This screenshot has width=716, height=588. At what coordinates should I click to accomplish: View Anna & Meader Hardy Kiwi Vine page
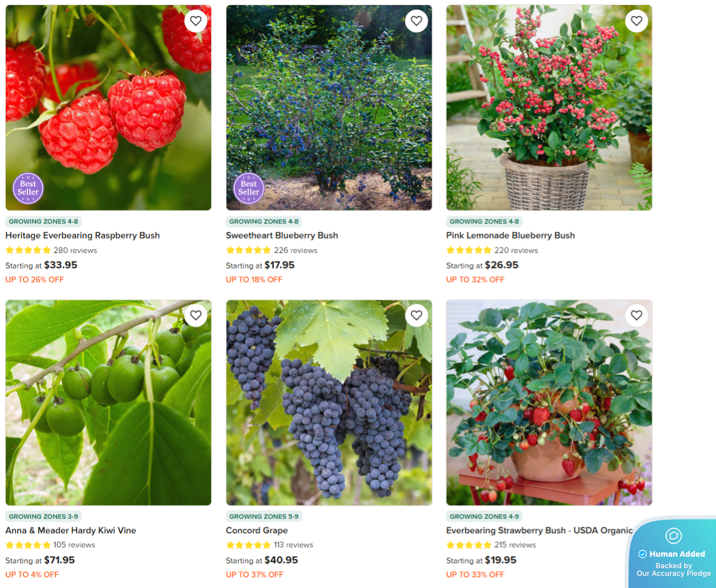[71, 531]
